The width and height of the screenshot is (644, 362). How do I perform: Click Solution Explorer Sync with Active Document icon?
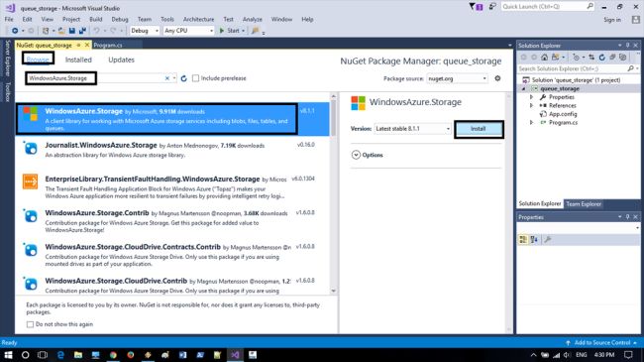click(x=591, y=58)
